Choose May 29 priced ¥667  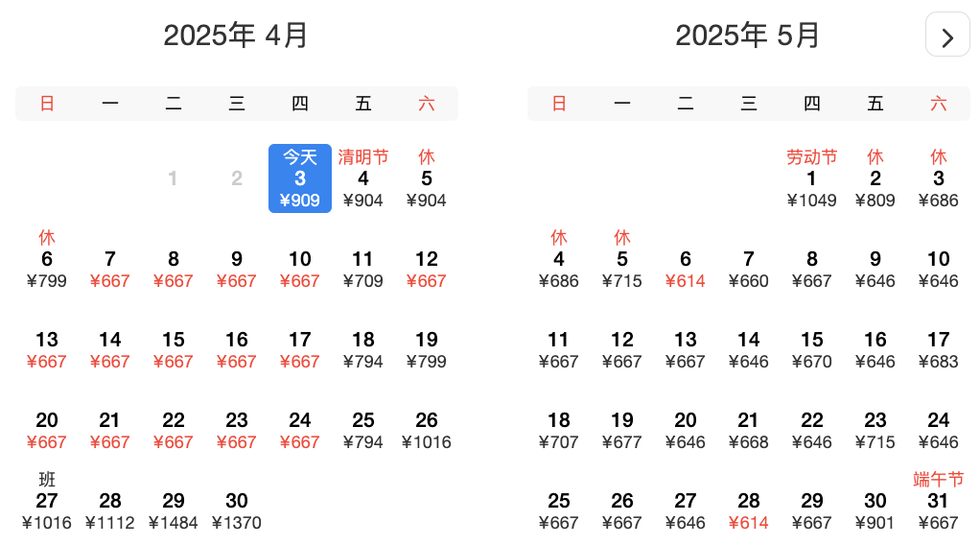coord(812,511)
